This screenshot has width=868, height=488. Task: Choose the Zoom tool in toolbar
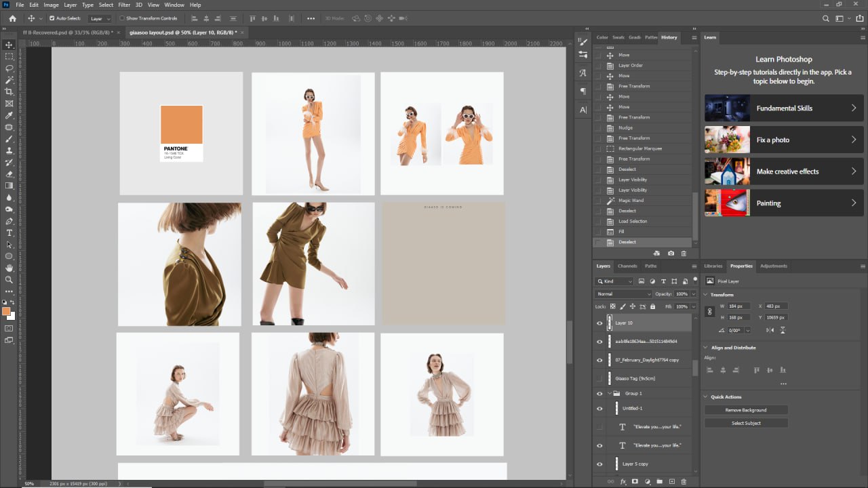coord(9,279)
